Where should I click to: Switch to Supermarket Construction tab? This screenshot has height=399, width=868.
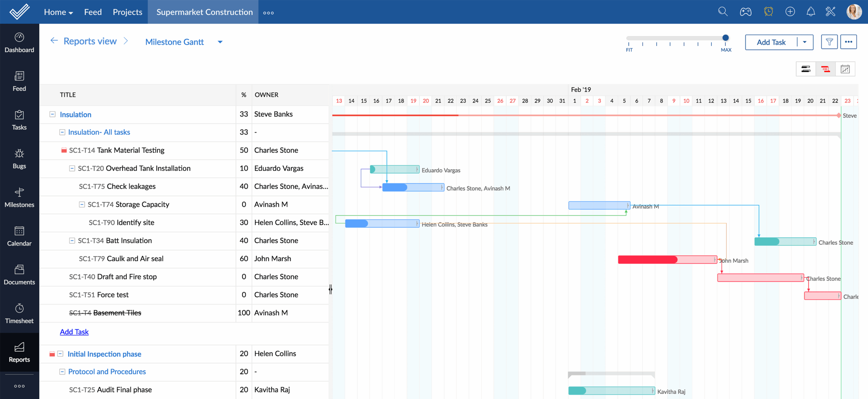[x=204, y=12]
